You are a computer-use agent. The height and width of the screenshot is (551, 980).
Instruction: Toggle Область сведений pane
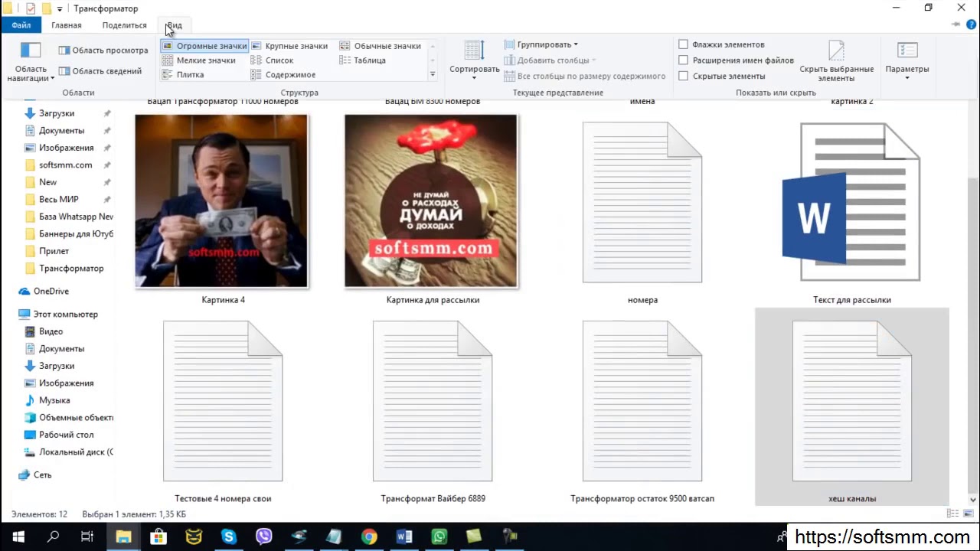(x=100, y=71)
